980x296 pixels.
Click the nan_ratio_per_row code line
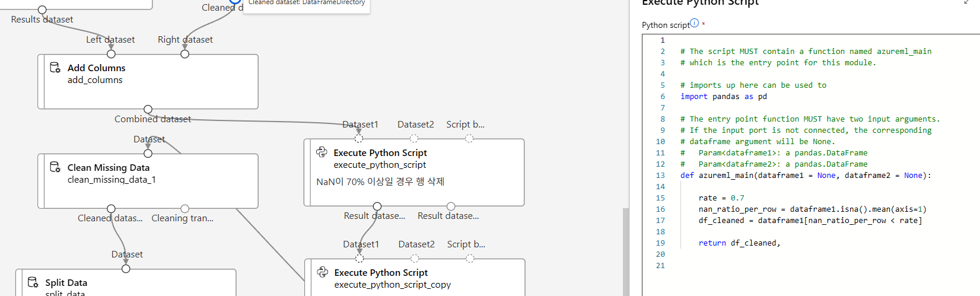(x=812, y=209)
